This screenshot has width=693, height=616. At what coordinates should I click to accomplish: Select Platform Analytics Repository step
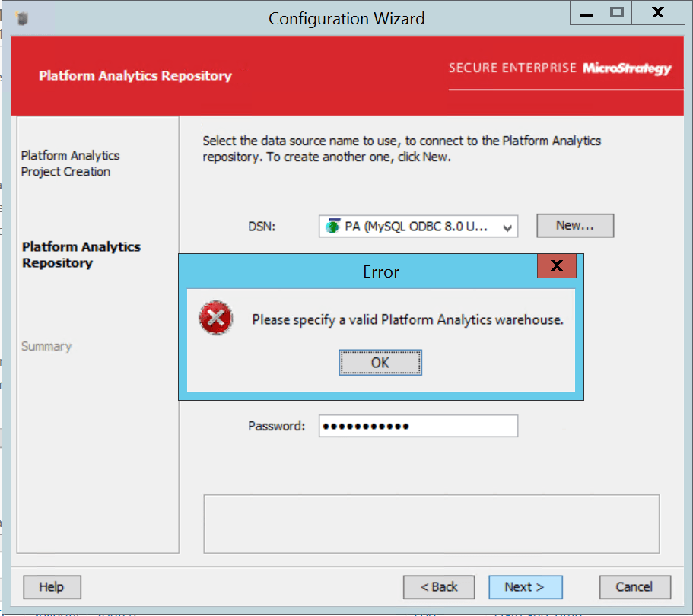[x=81, y=255]
